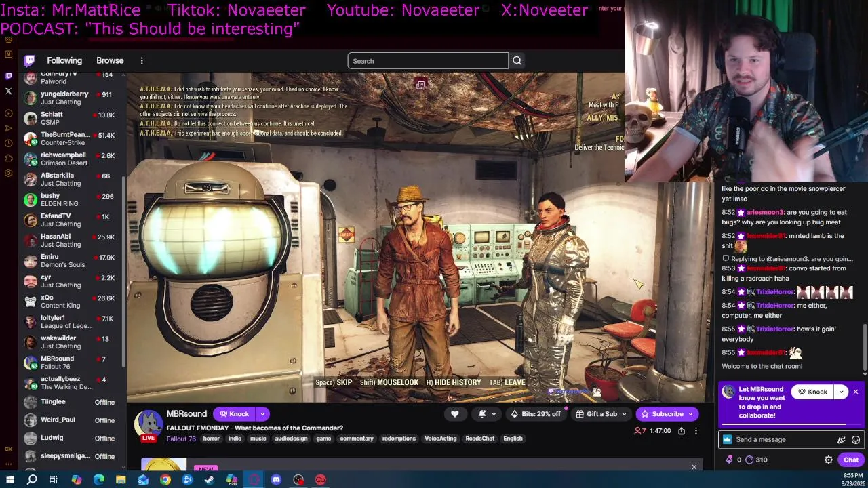Image resolution: width=868 pixels, height=488 pixels.
Task: Expand the Knock dropdown in chat banner
Action: 841,392
